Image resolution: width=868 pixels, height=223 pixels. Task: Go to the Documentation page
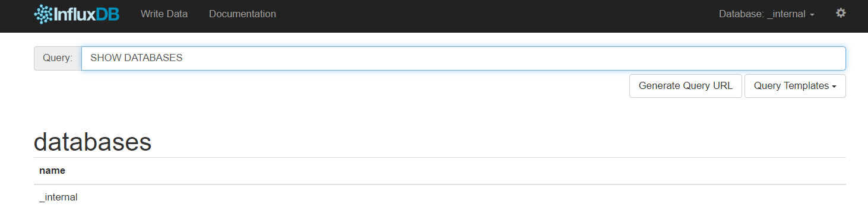coord(242,14)
